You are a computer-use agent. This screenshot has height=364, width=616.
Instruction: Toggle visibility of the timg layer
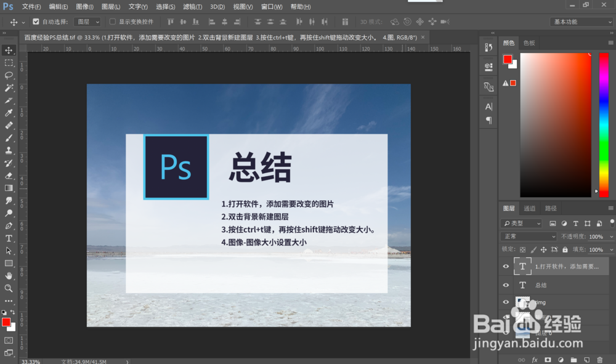pyautogui.click(x=506, y=302)
